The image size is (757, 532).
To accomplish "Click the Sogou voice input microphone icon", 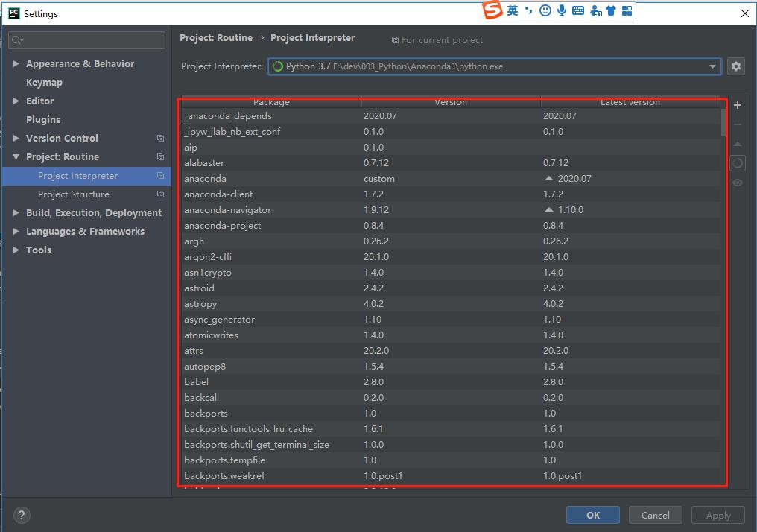I will tap(561, 10).
